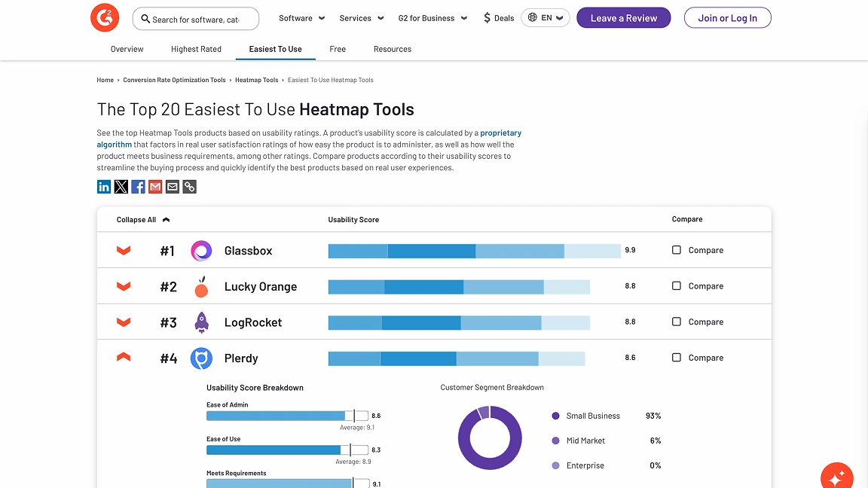Switch to the Highest Rated tab
This screenshot has height=488, width=868.
click(196, 49)
